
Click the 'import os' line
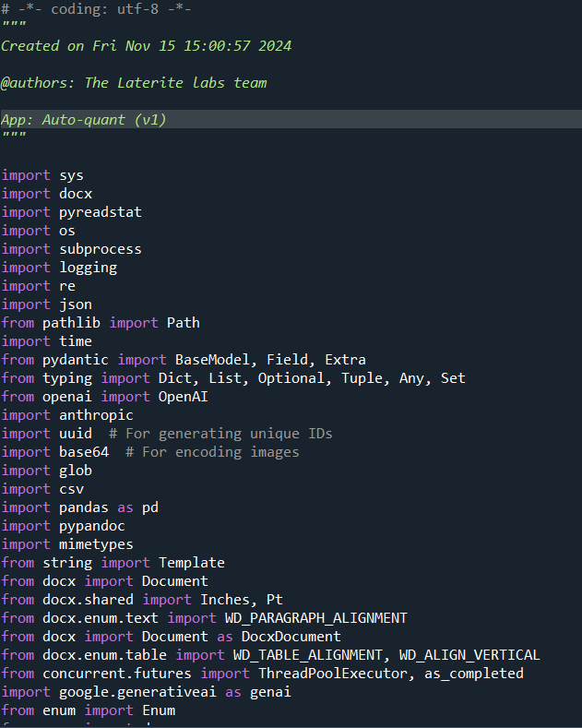pos(39,231)
